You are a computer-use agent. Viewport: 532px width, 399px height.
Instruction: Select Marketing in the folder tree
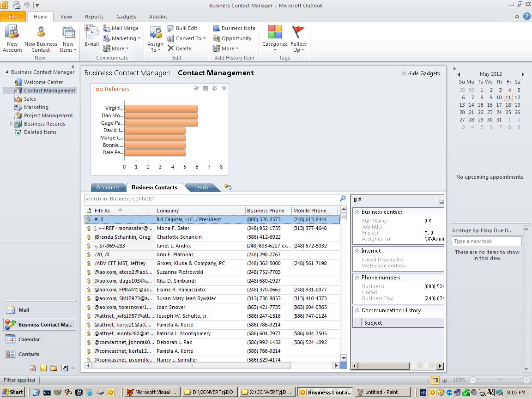click(36, 107)
